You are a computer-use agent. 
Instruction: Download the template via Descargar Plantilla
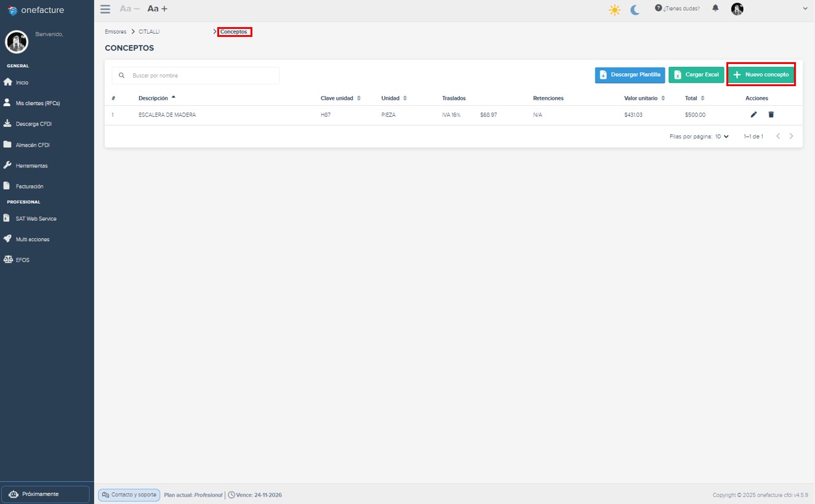point(629,74)
